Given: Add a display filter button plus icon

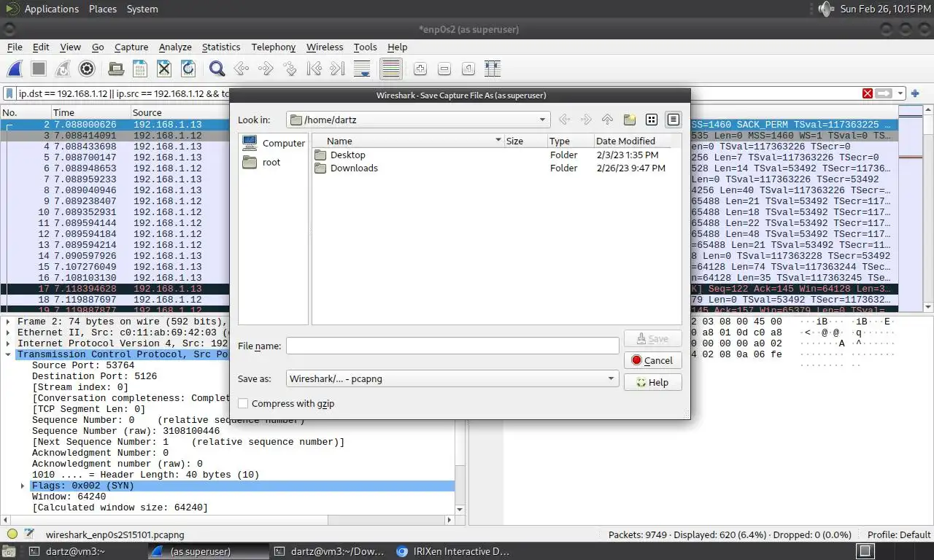Looking at the screenshot, I should [x=915, y=93].
